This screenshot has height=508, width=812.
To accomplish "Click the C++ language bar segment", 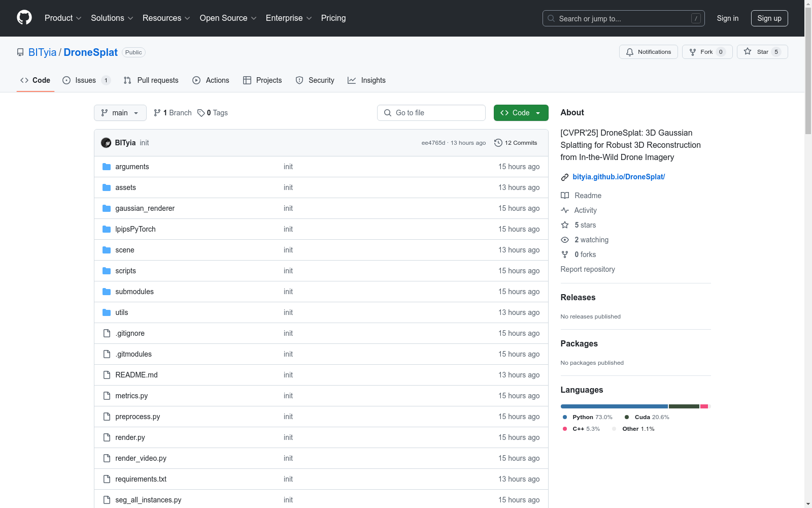I will 704,406.
